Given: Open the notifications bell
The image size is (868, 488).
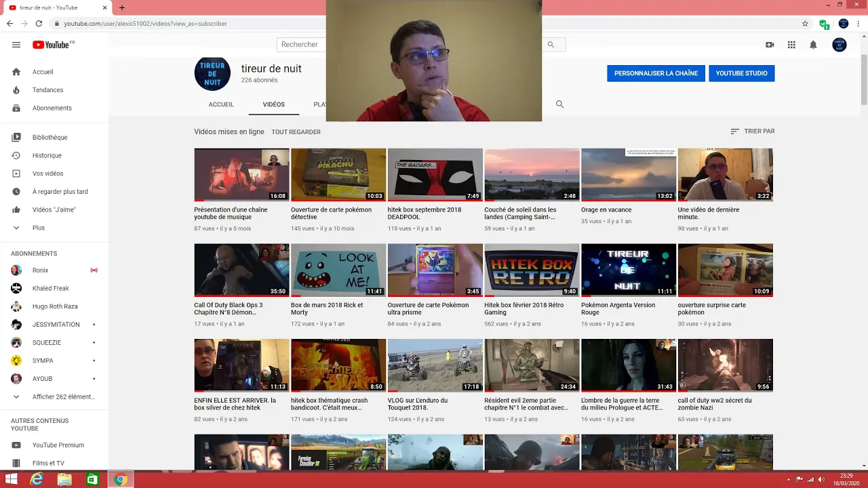Looking at the screenshot, I should click(813, 45).
